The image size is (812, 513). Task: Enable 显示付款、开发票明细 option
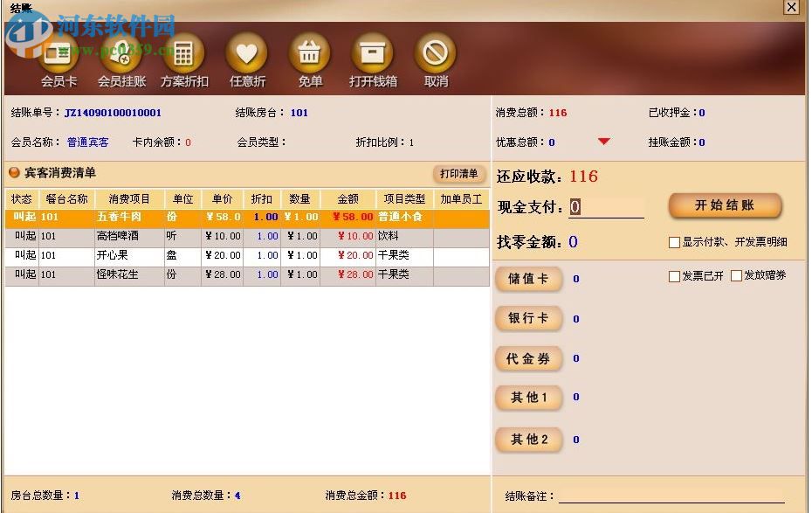pyautogui.click(x=676, y=242)
